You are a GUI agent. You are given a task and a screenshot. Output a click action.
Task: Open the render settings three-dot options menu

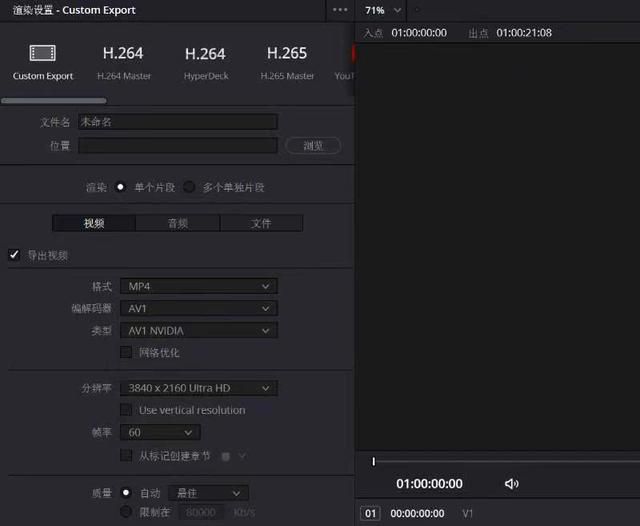[340, 10]
